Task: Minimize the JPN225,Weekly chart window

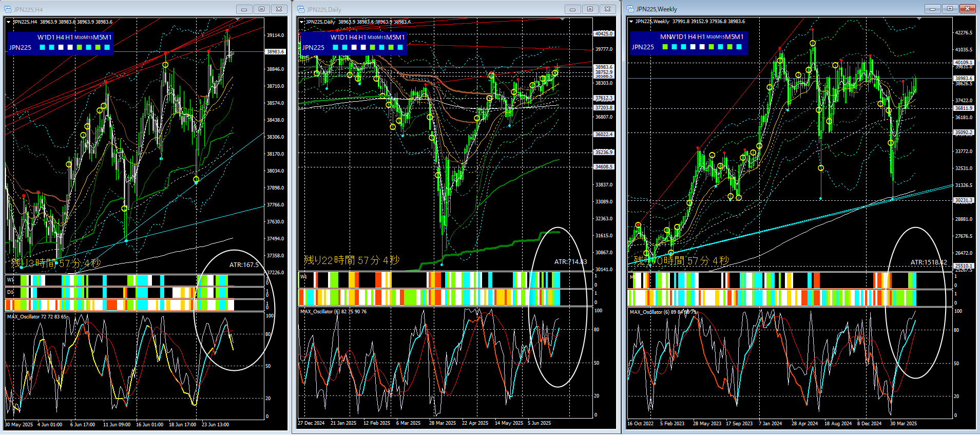Action: [933, 9]
